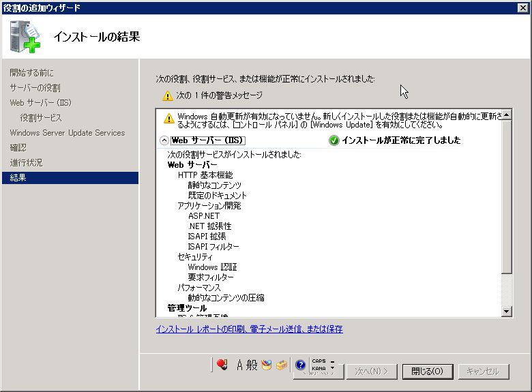The width and height of the screenshot is (532, 392).
Task: Click ISAPI 拡張 in results list
Action: click(x=207, y=237)
